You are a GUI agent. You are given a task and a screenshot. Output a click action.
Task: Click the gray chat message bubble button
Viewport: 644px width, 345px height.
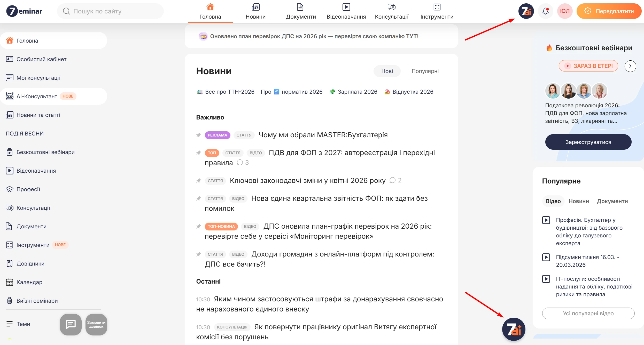click(x=71, y=324)
